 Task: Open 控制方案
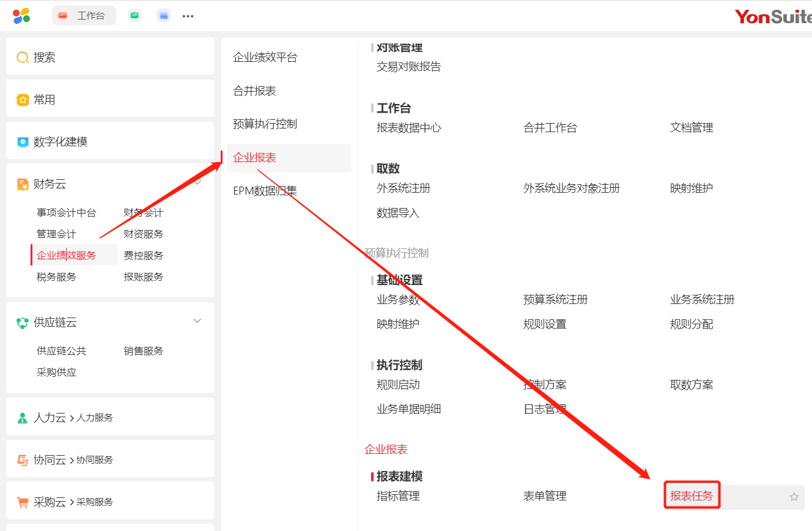545,385
